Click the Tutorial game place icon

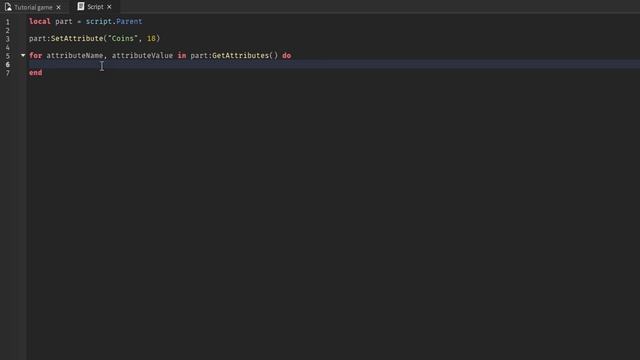[8, 7]
